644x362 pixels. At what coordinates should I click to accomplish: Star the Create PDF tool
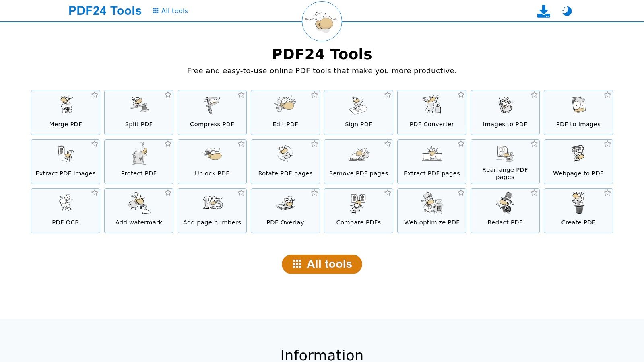tap(607, 193)
